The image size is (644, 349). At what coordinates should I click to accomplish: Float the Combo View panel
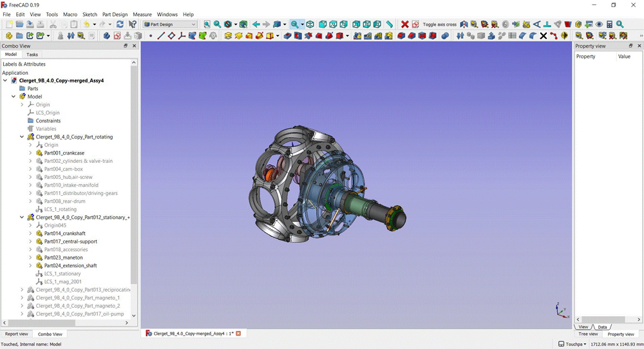pos(126,46)
